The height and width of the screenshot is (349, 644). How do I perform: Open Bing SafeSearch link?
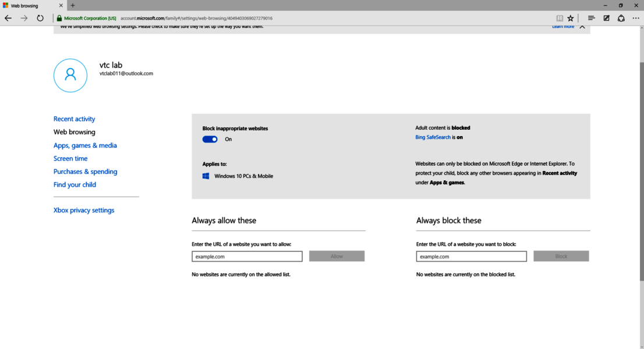tap(433, 137)
